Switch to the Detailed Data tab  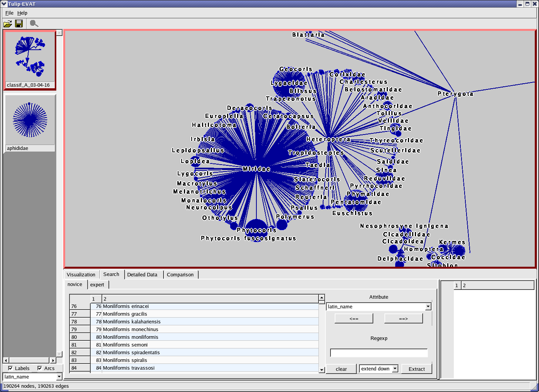(142, 274)
